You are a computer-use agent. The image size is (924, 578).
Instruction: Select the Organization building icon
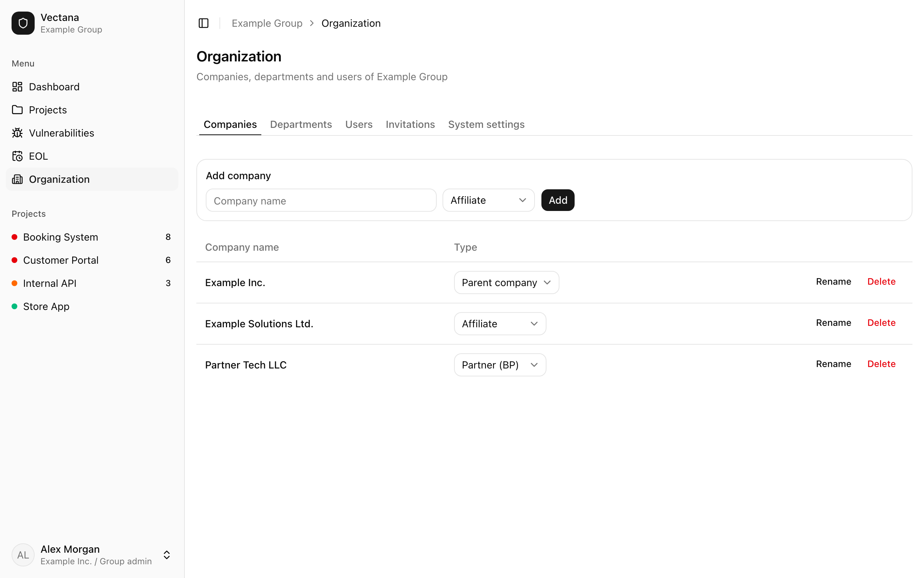click(x=17, y=179)
